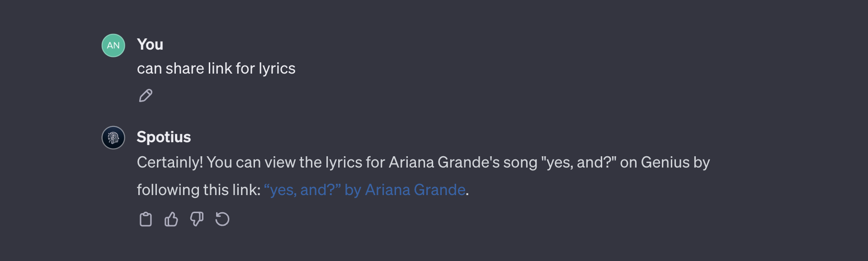The height and width of the screenshot is (261, 868).
Task: Click the "You" sender name
Action: (x=150, y=45)
